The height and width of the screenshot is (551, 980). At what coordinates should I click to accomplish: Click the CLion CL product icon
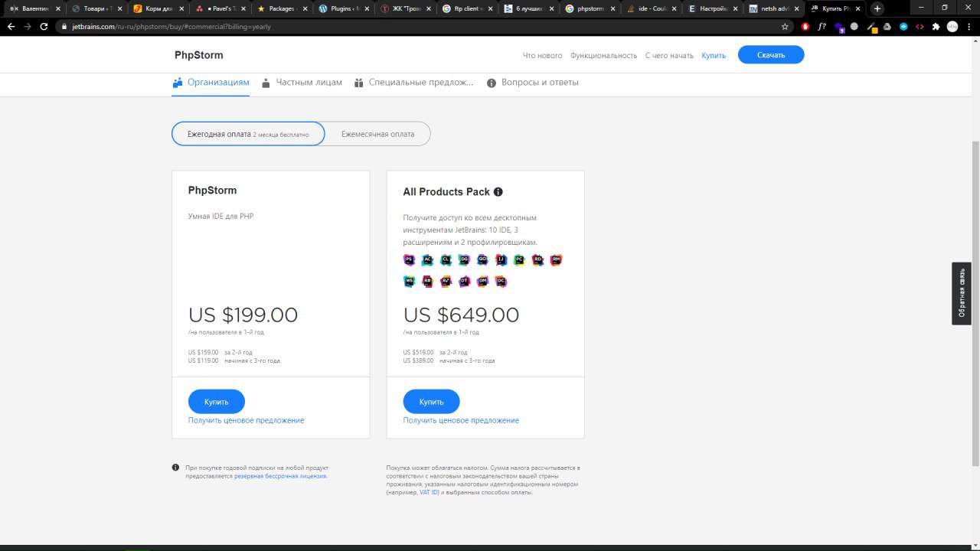pyautogui.click(x=446, y=260)
